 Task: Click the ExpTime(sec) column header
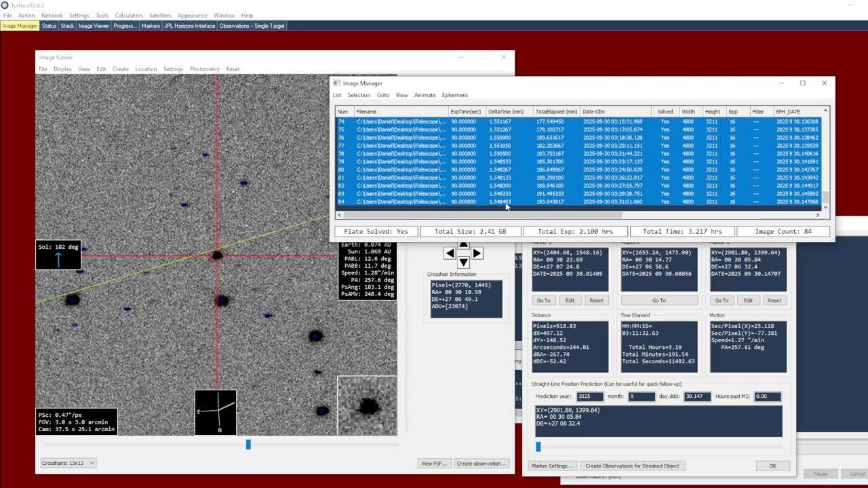466,112
